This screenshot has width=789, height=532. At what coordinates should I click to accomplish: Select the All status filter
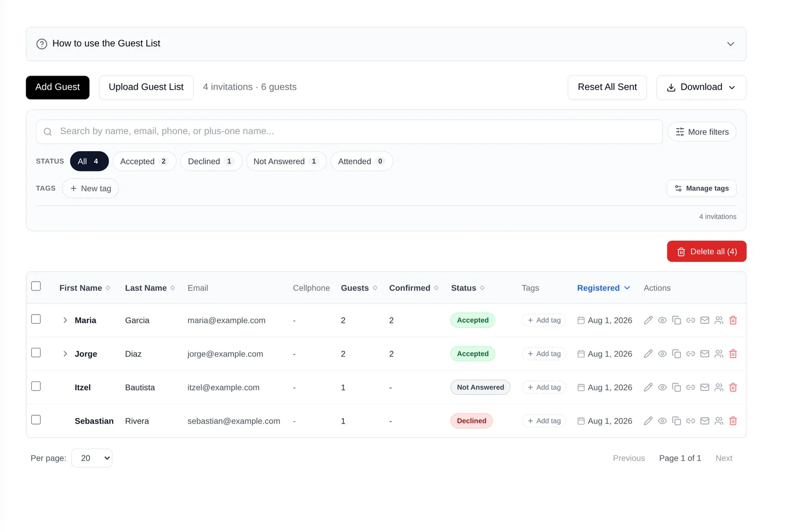[x=89, y=162]
